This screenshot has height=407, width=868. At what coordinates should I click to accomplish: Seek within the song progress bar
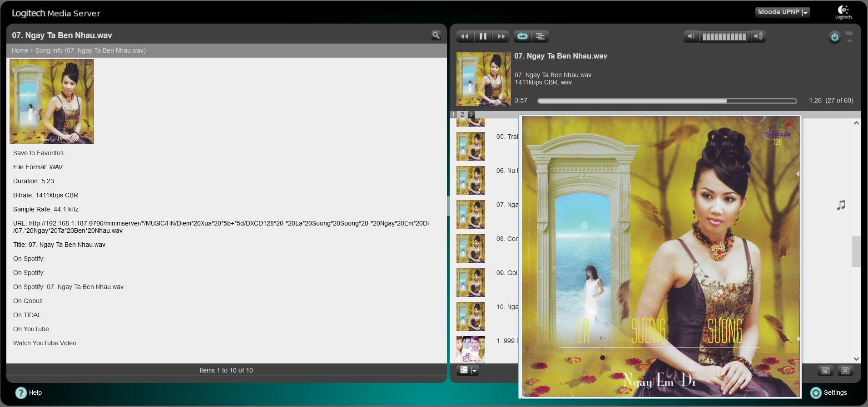[x=667, y=101]
